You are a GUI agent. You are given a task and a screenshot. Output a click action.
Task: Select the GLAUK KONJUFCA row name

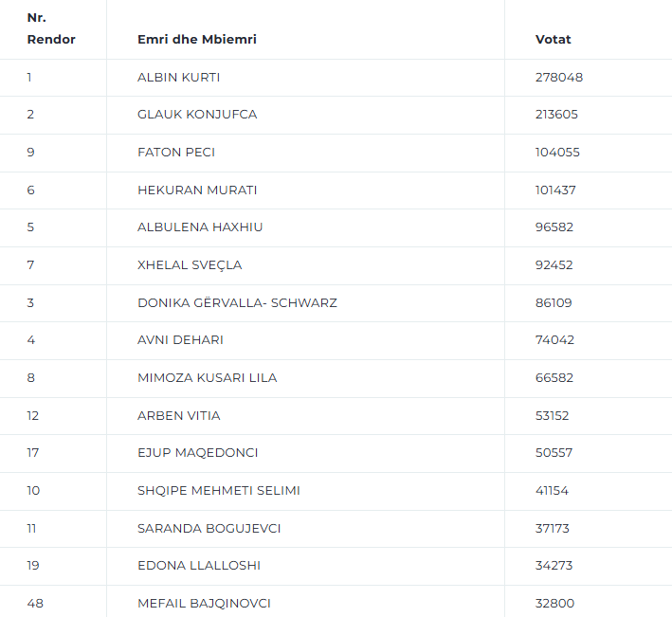(x=197, y=115)
